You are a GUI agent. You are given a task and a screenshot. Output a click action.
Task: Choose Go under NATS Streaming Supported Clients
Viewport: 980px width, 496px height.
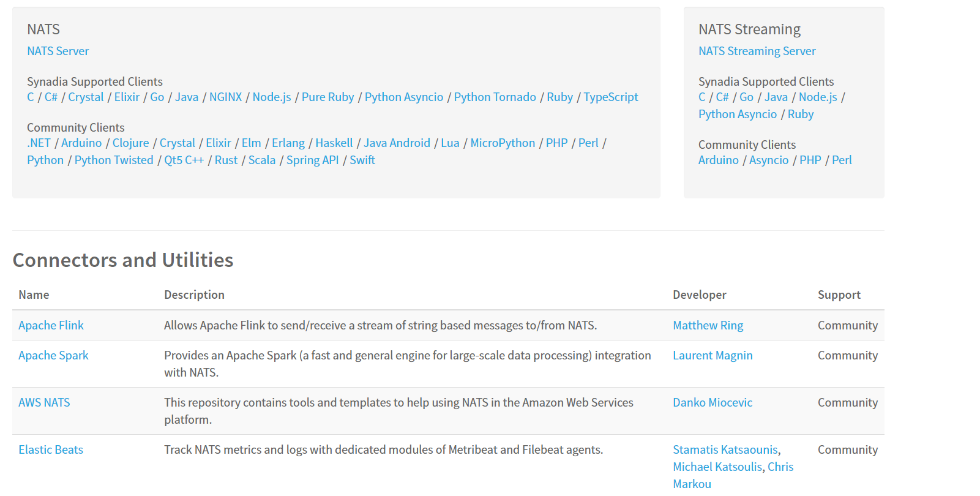[746, 97]
